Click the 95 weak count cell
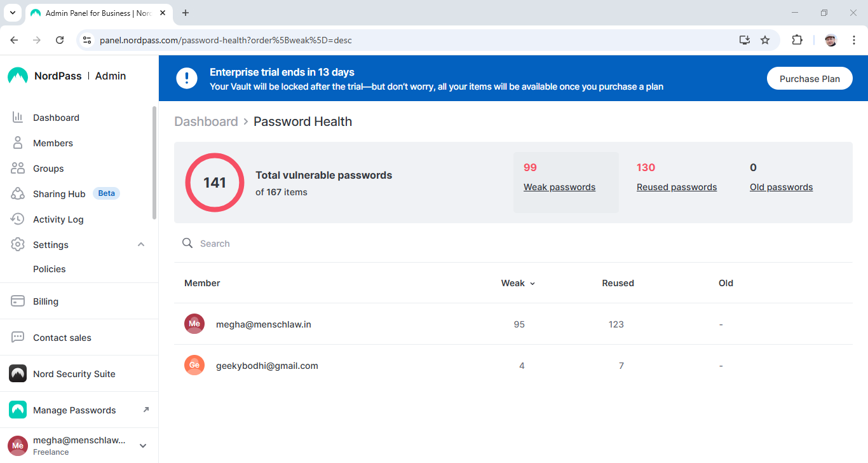 coord(519,324)
